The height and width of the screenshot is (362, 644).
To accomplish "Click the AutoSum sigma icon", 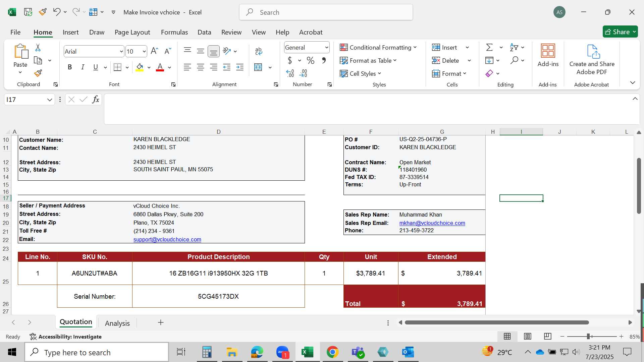I will [x=489, y=48].
